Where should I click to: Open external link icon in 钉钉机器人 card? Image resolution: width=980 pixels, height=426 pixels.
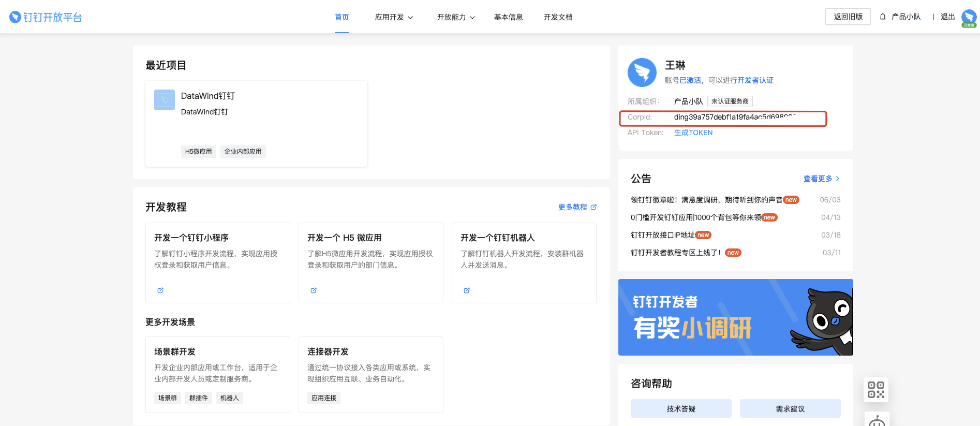point(467,290)
